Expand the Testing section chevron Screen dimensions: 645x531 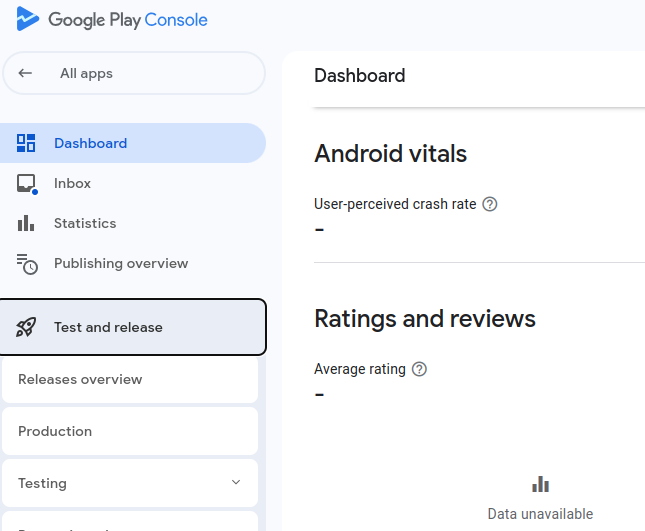click(x=236, y=483)
